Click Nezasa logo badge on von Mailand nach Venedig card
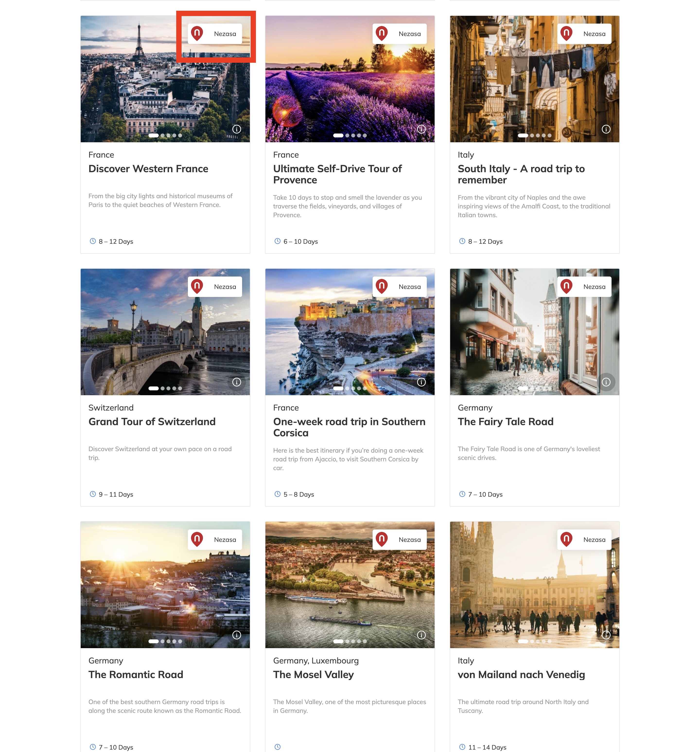Image resolution: width=700 pixels, height=752 pixels. tap(584, 540)
